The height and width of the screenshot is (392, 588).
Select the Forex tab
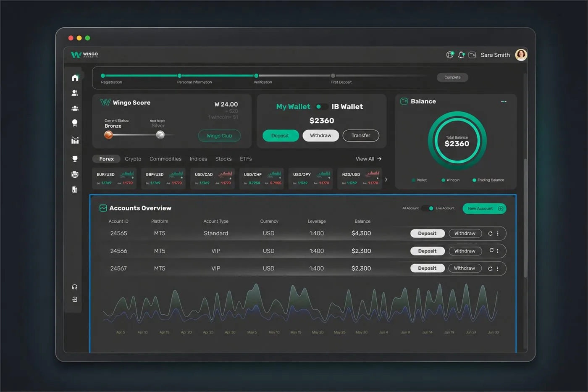(106, 159)
